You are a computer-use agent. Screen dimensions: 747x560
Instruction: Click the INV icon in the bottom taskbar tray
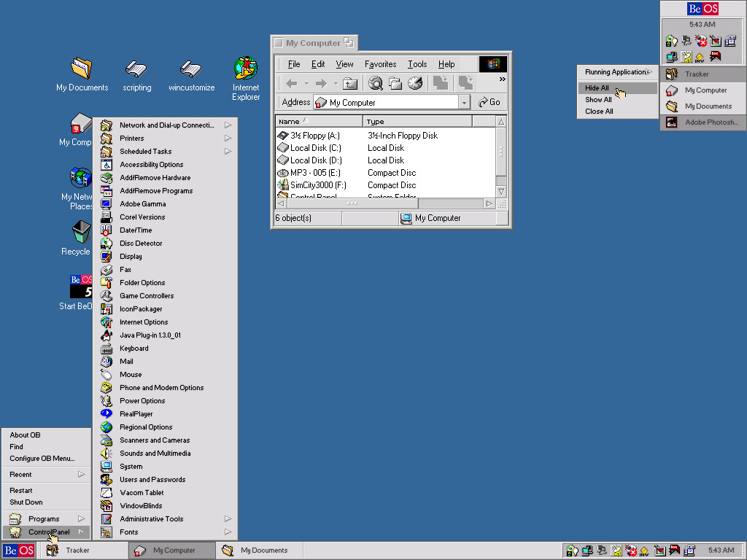[x=644, y=551]
